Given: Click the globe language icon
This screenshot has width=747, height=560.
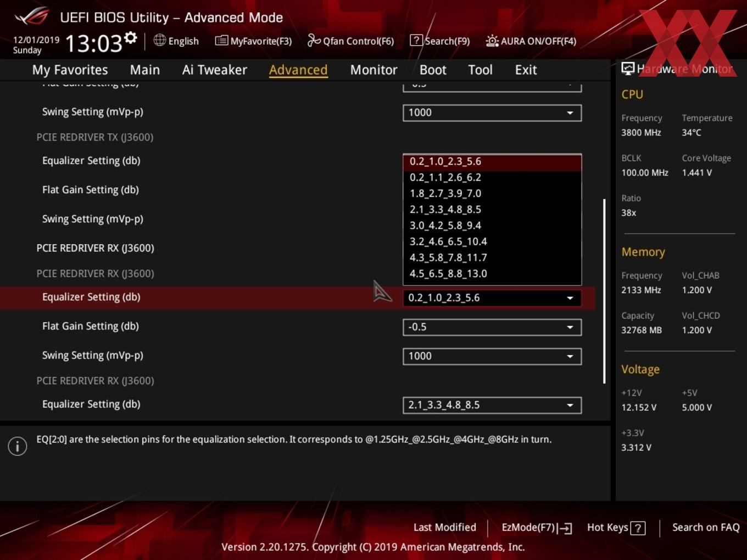Looking at the screenshot, I should coord(159,40).
